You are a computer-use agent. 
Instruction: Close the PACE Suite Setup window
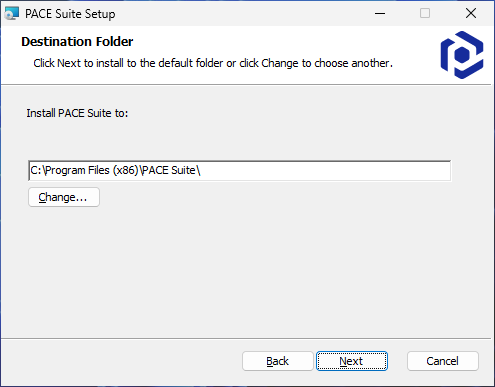[x=471, y=14]
